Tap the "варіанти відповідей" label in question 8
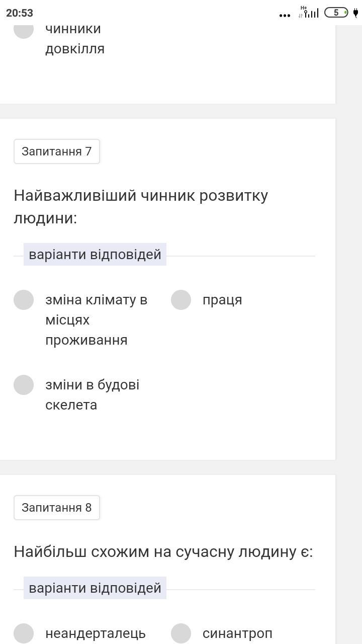 coord(95,588)
